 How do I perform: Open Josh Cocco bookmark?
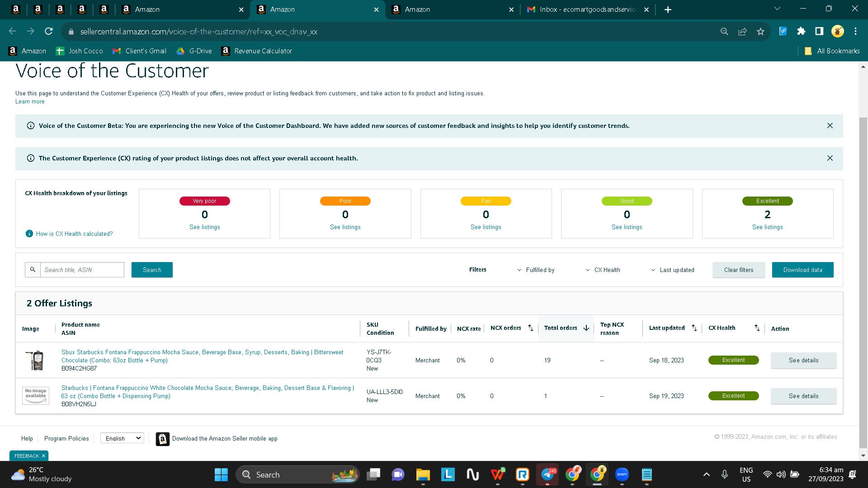click(x=80, y=51)
